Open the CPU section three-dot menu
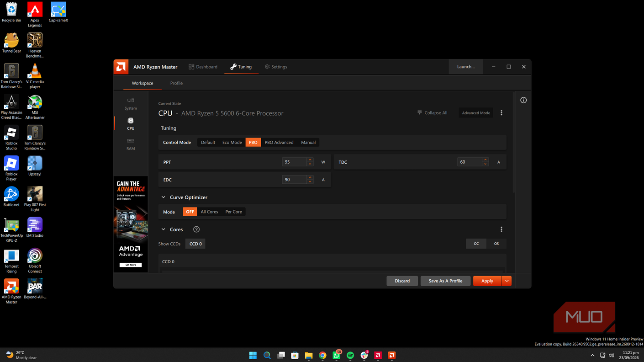Screen dimensions: 644x362 (x=501, y=113)
